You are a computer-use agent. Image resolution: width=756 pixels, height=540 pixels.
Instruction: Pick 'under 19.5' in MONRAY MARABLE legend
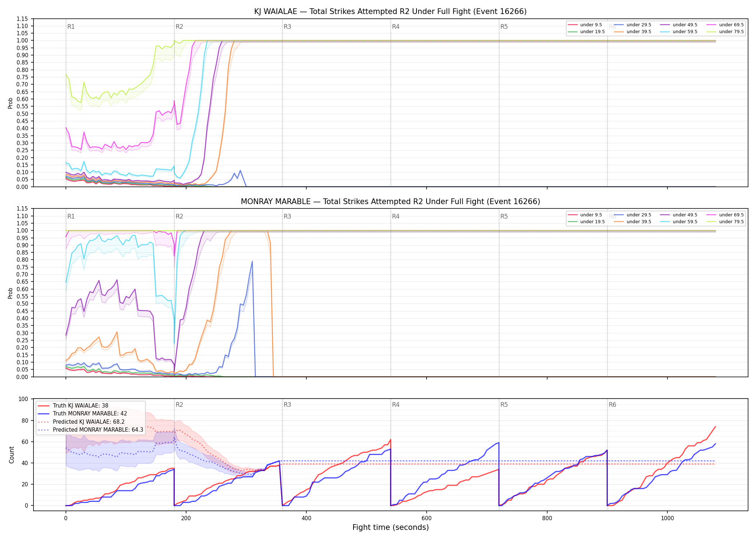click(x=586, y=222)
